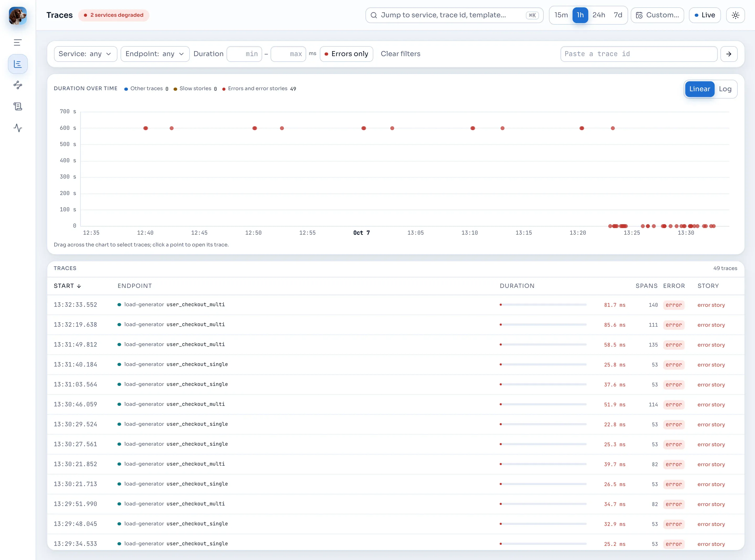Submit trace id with arrow button

coord(729,54)
